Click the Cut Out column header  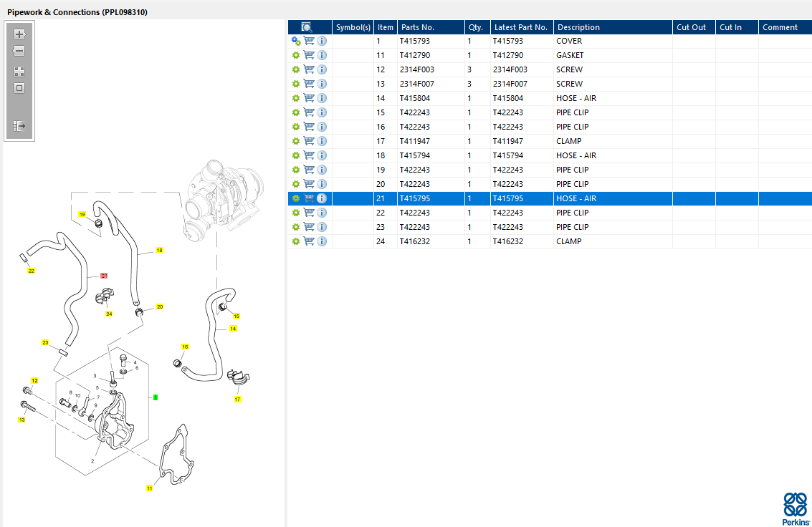tap(694, 27)
